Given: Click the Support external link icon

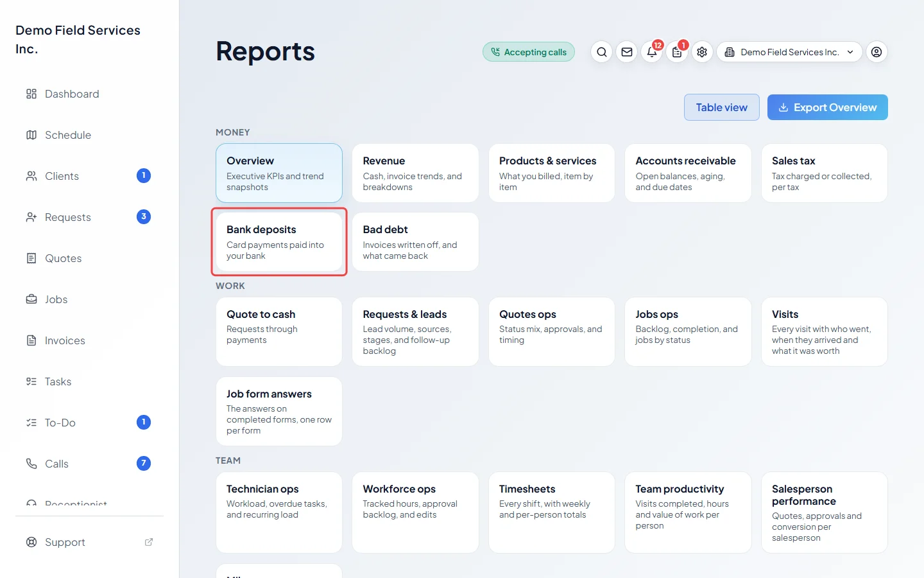Looking at the screenshot, I should (149, 542).
